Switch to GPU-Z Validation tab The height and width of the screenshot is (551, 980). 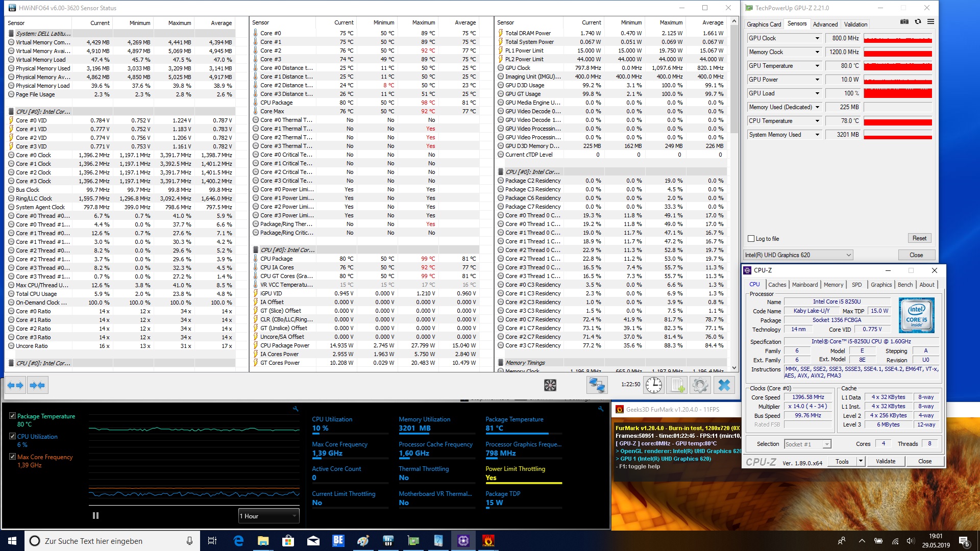tap(855, 24)
